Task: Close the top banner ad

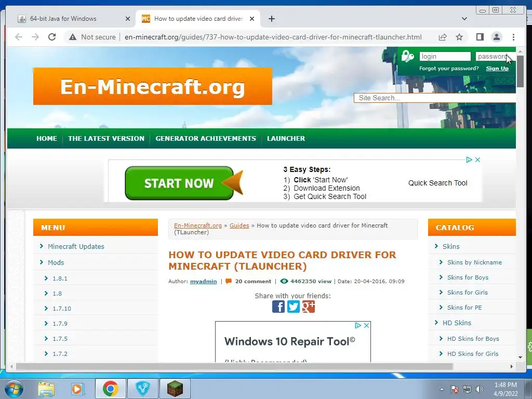Action: [x=478, y=159]
